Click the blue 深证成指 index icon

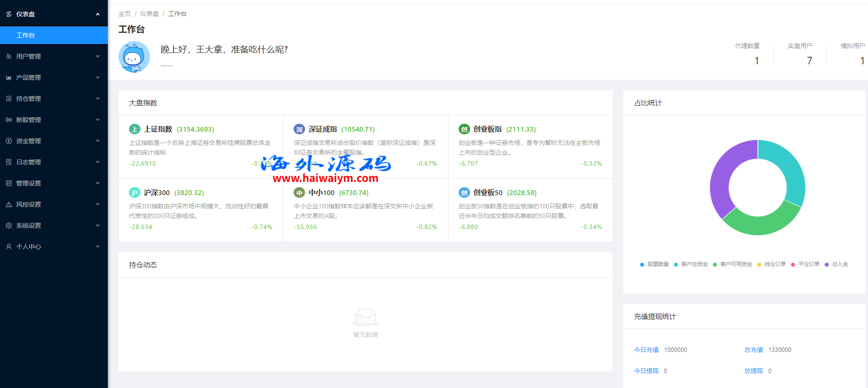[299, 129]
